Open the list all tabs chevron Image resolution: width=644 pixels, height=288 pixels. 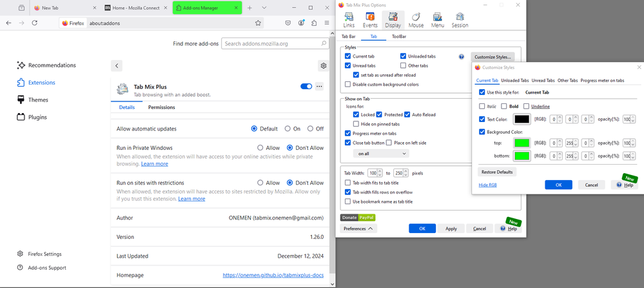[x=264, y=8]
